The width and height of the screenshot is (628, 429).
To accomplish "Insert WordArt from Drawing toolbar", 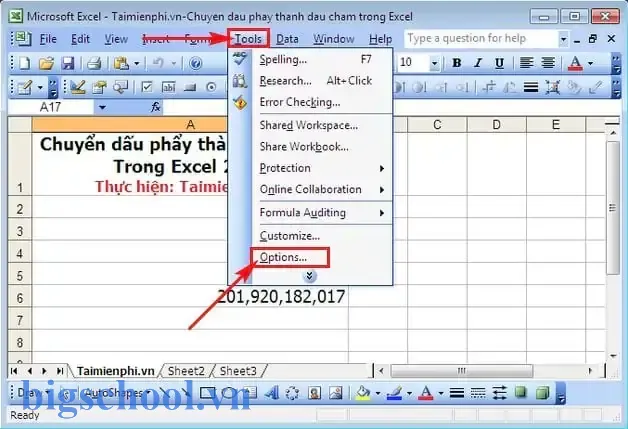I will (x=272, y=393).
